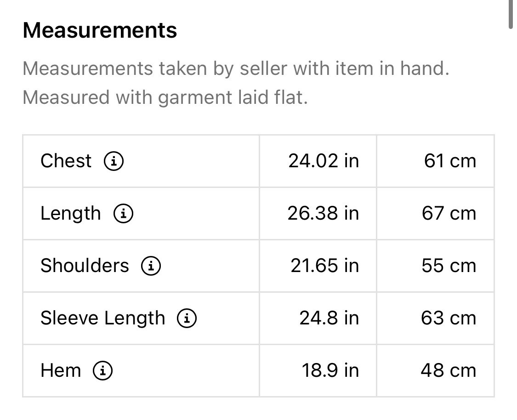Click the 55 cm shoulders value
This screenshot has width=517, height=420.
449,266
